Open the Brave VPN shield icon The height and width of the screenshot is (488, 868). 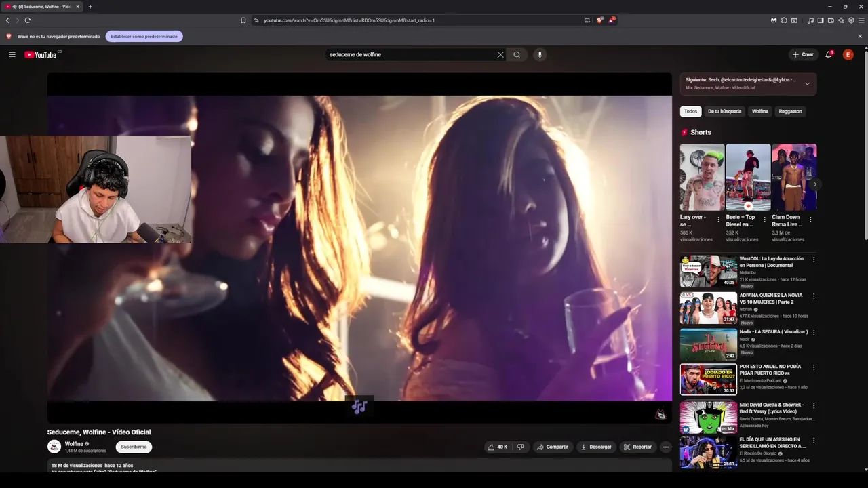pyautogui.click(x=851, y=20)
